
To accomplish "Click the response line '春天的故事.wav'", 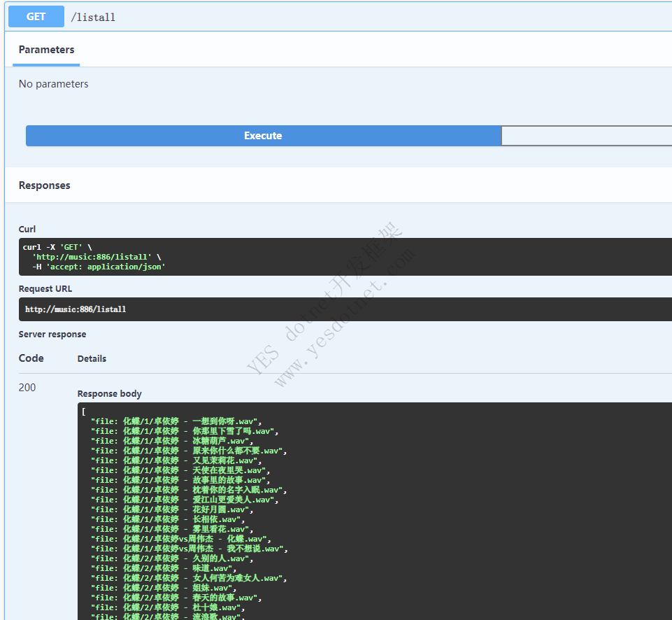I will [x=176, y=598].
